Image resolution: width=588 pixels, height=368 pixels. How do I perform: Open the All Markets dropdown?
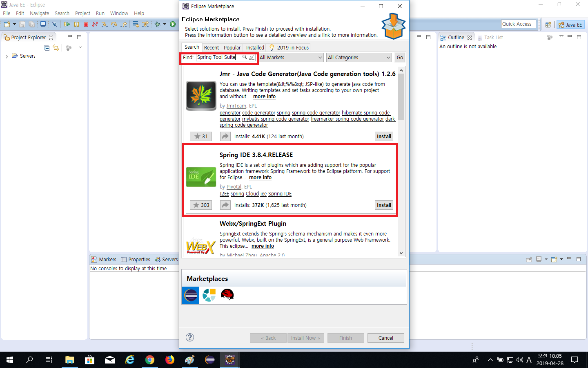291,58
